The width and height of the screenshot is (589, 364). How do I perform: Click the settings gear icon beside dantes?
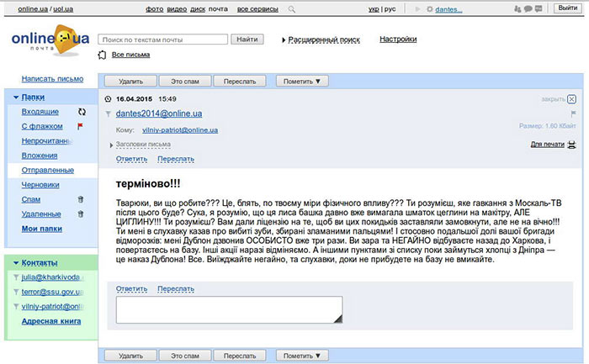coord(430,9)
